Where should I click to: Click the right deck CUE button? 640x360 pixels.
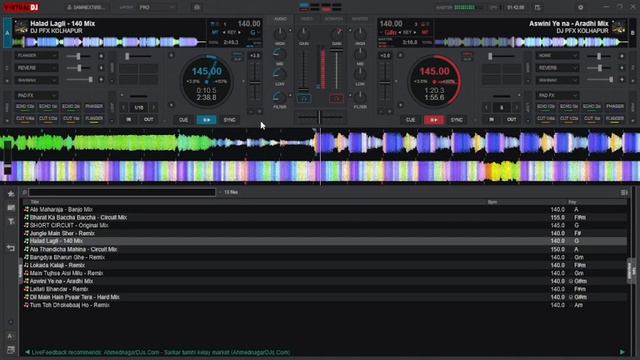click(x=410, y=120)
